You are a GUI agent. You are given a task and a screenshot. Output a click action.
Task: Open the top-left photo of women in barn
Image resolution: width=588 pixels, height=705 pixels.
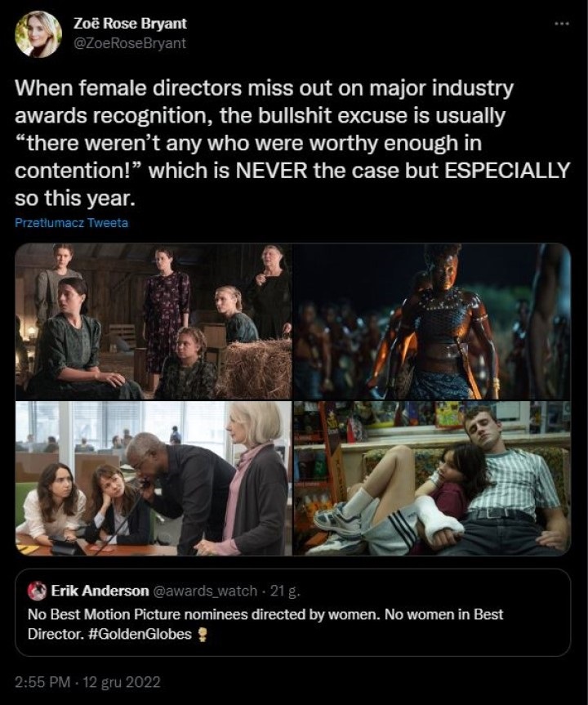click(x=154, y=321)
